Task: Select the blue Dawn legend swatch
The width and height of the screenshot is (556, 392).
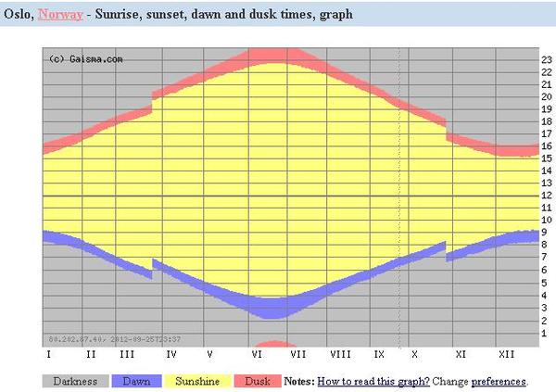Action: pyautogui.click(x=136, y=382)
